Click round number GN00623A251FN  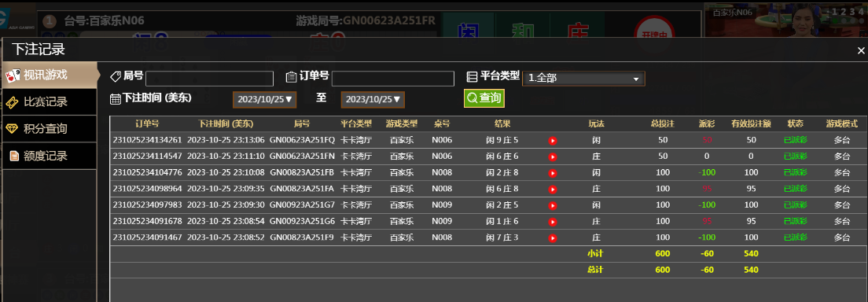tap(302, 157)
